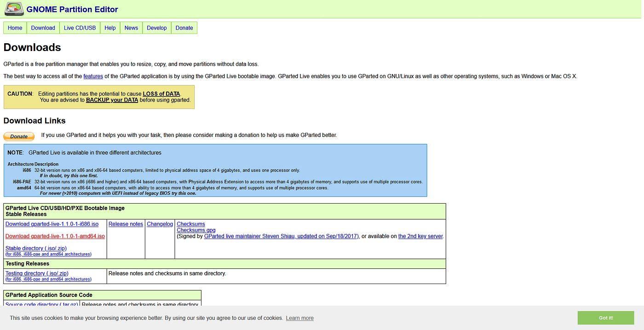Open the Home navigation tab
The height and width of the screenshot is (330, 644).
[15, 28]
